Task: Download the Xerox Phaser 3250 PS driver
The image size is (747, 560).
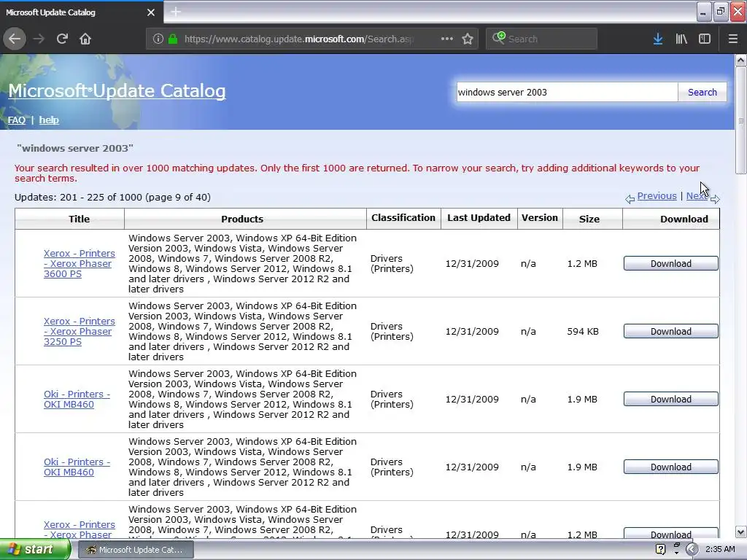Action: tap(671, 332)
